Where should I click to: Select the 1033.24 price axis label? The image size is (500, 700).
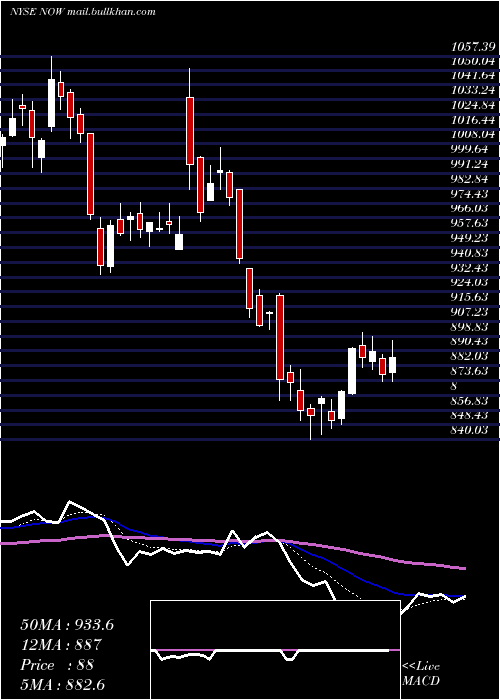pos(473,90)
